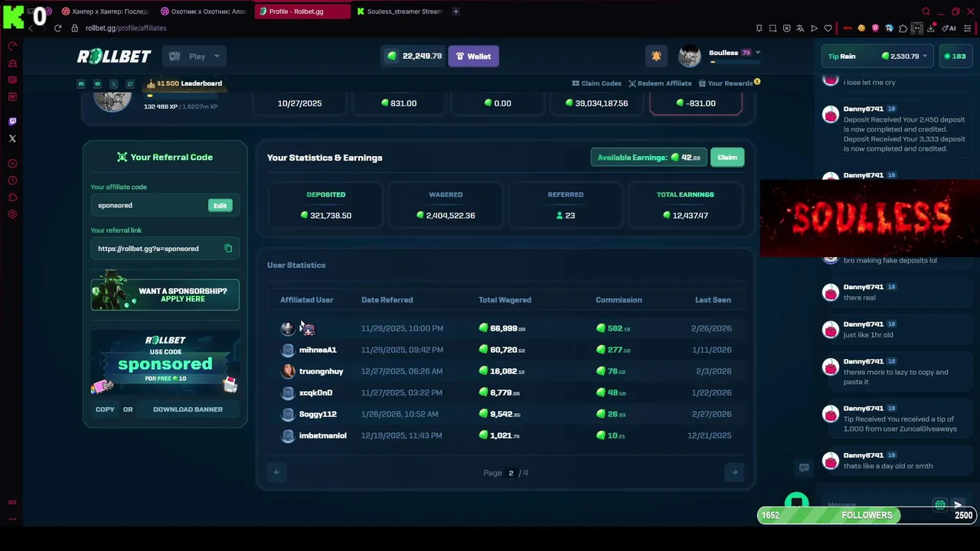980x551 pixels.
Task: Click affiliated user imbatmanlol
Action: 322,435
